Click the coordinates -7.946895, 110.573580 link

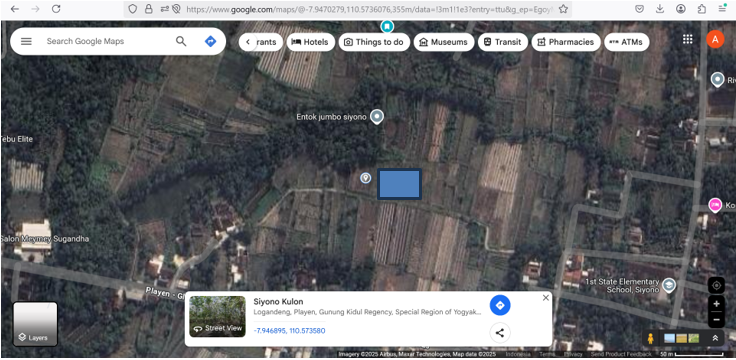[x=289, y=331]
